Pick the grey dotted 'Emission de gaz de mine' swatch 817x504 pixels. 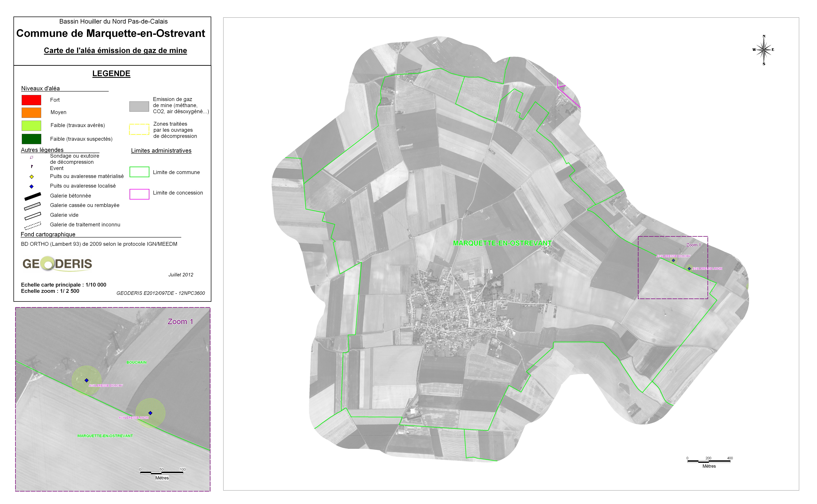click(x=139, y=106)
